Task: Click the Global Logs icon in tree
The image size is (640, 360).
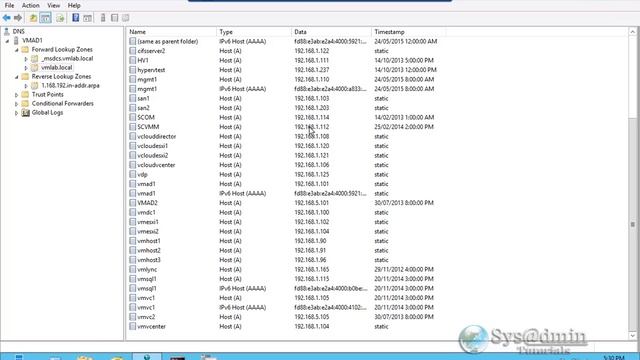Action: (x=25, y=113)
